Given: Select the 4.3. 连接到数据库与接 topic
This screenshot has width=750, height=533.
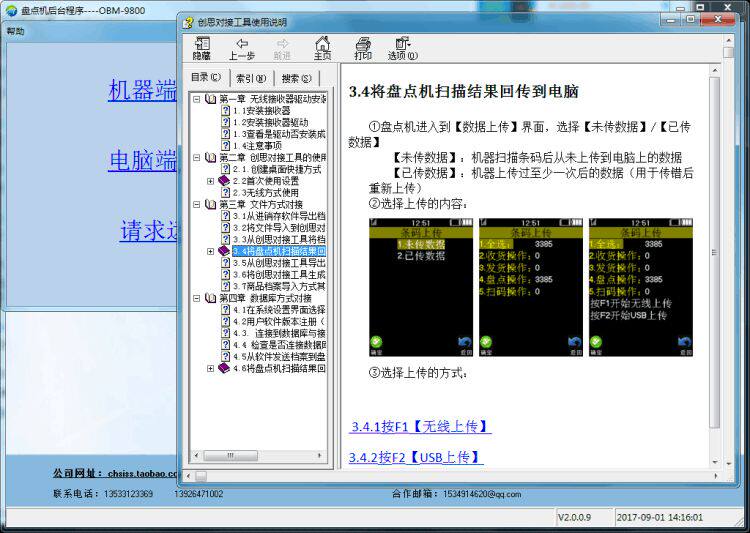Looking at the screenshot, I should pos(279,333).
